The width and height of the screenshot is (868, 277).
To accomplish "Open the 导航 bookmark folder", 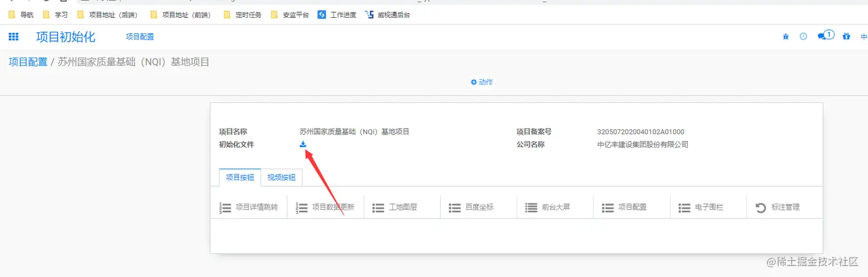I will (21, 15).
